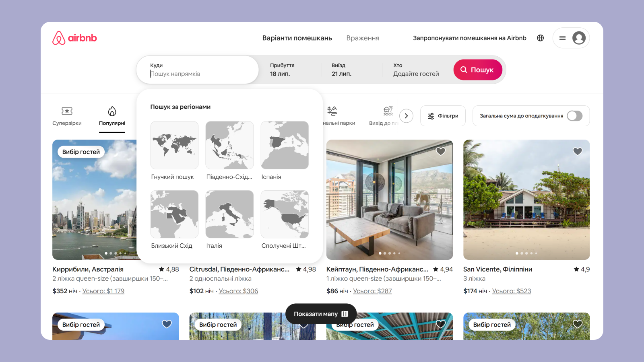
Task: Click Запропонувати помешкання на Airbnb link
Action: pos(469,38)
